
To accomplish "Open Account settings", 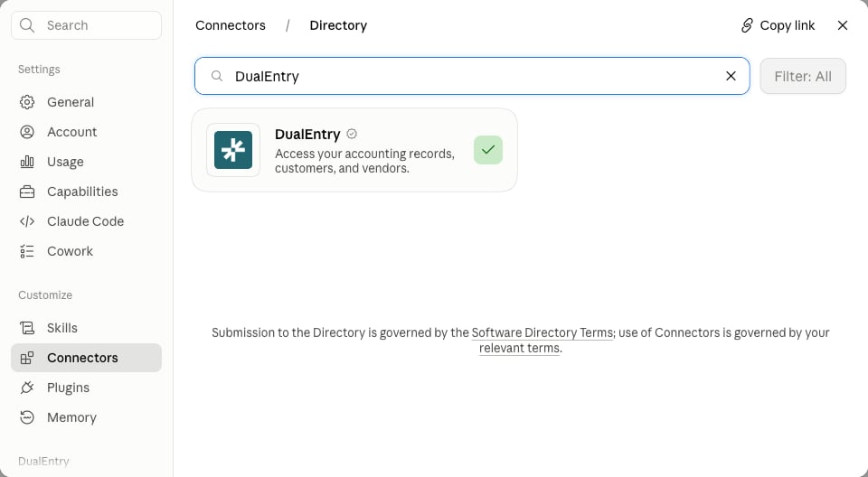I will (x=87, y=132).
